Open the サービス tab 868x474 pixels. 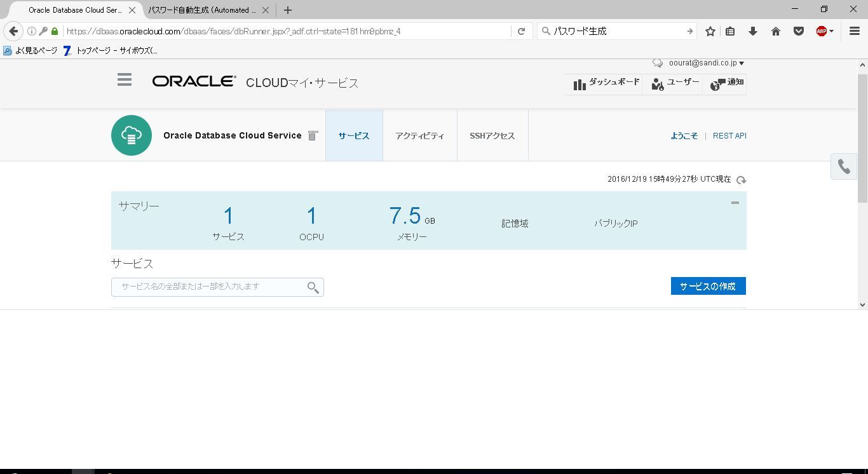[354, 135]
